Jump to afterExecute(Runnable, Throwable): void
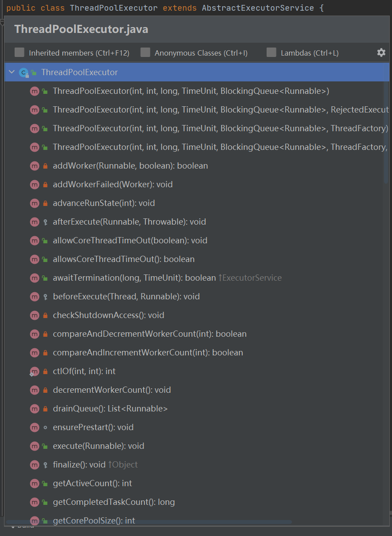This screenshot has height=536, width=392. (x=129, y=222)
